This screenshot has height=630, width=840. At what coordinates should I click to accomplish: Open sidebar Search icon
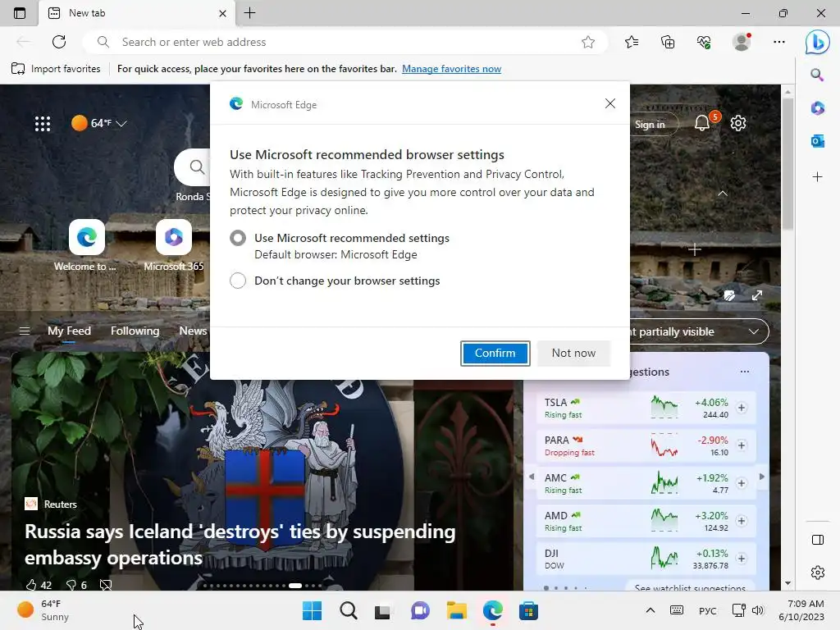click(817, 75)
